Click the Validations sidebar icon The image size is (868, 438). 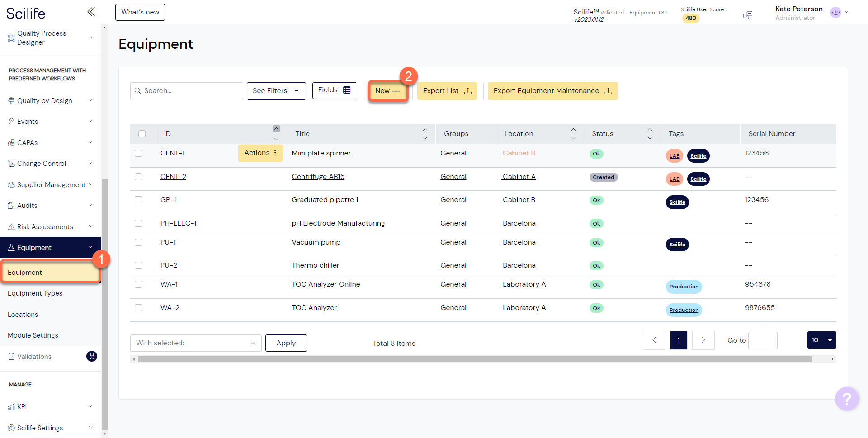pyautogui.click(x=11, y=356)
